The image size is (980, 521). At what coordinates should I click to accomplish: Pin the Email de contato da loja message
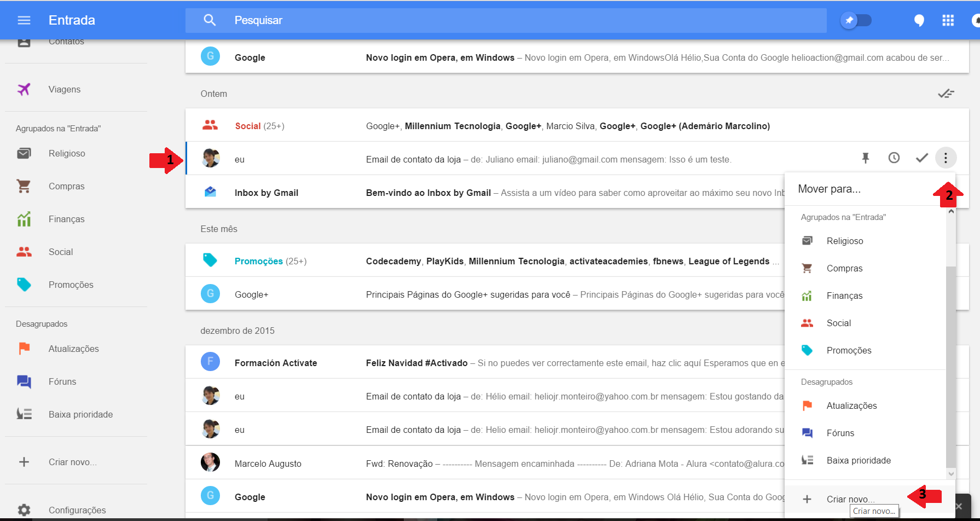click(866, 158)
